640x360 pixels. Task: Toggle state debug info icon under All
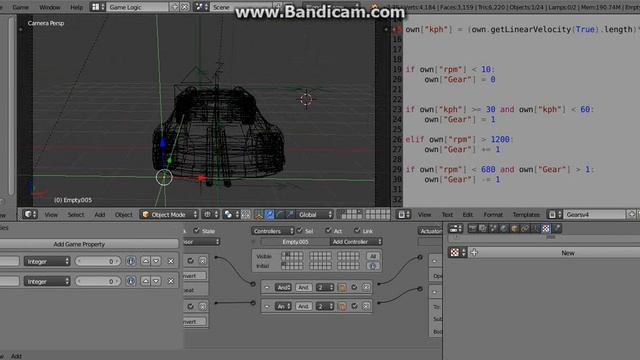tap(373, 266)
